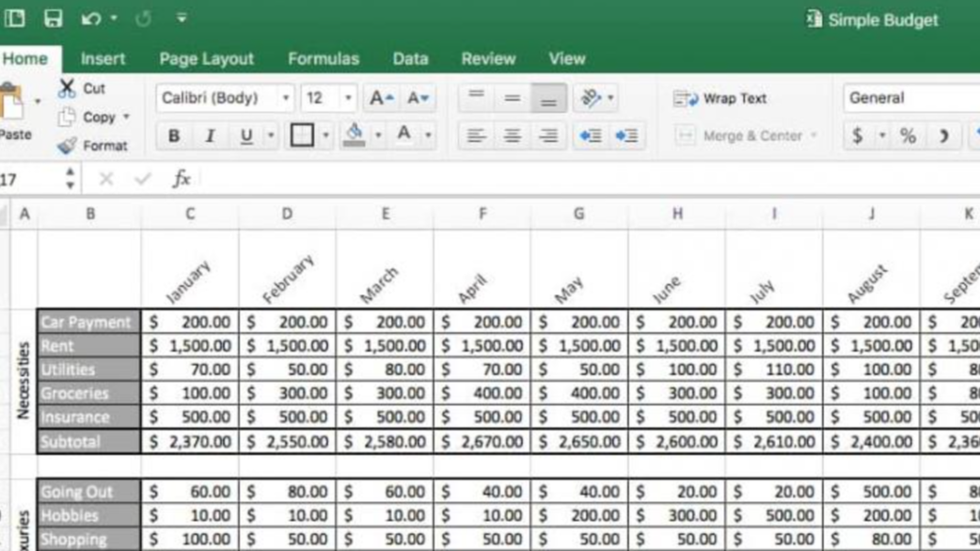Toggle Align Left horizontal alignment
This screenshot has height=551, width=980.
(x=476, y=135)
